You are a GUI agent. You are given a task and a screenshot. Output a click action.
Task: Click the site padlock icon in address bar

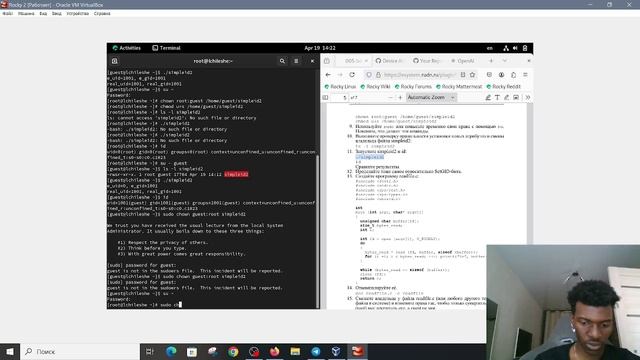pos(378,75)
